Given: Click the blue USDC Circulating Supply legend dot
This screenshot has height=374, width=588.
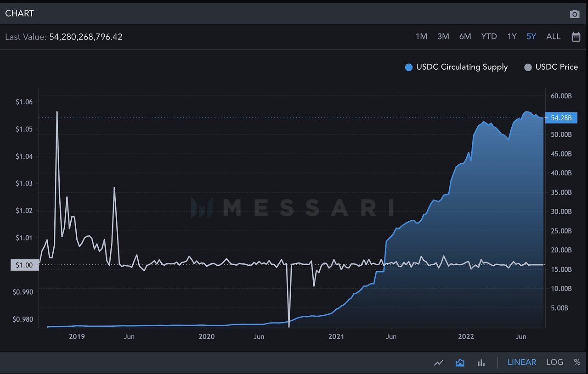Looking at the screenshot, I should pyautogui.click(x=409, y=67).
